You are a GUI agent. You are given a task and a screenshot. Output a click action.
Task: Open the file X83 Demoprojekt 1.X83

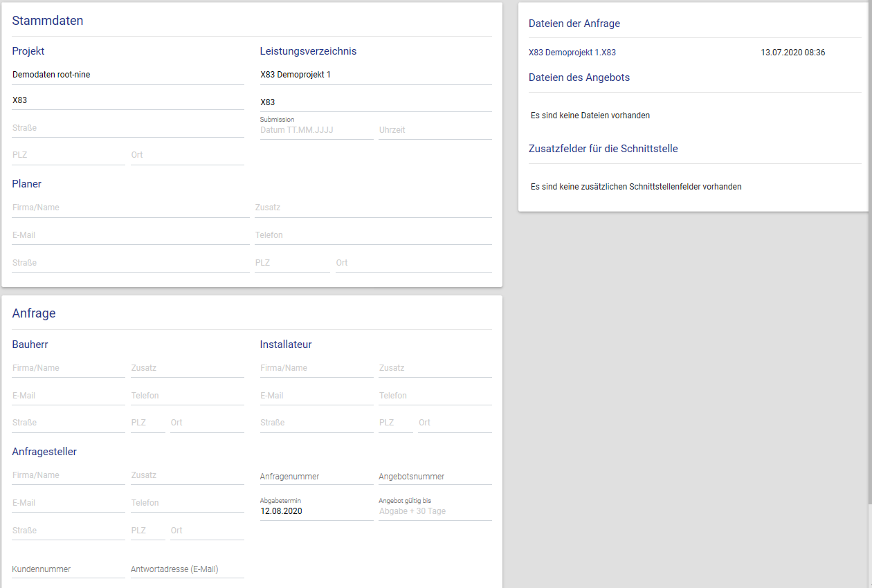[x=572, y=53]
